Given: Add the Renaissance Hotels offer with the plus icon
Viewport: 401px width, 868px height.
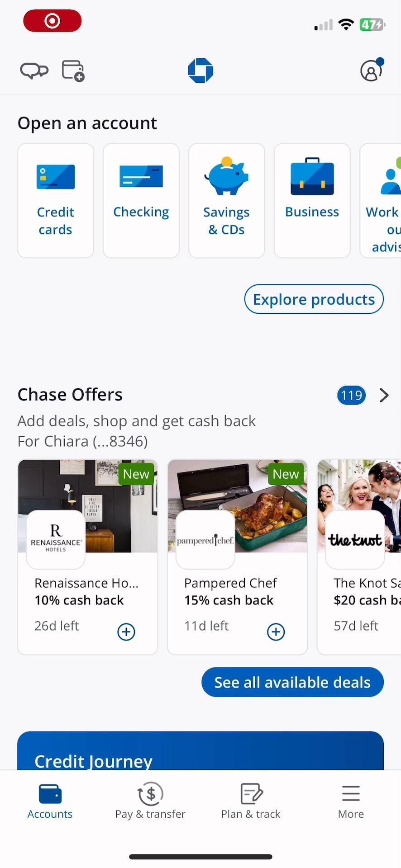Looking at the screenshot, I should tap(126, 632).
